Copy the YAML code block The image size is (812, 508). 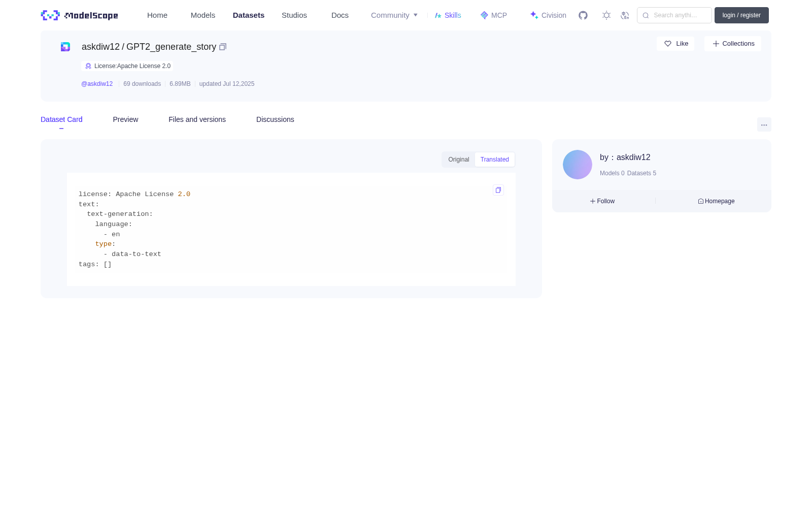pyautogui.click(x=498, y=190)
